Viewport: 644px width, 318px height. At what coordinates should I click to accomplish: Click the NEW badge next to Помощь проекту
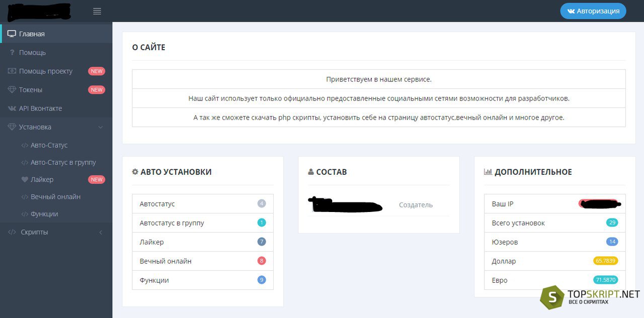click(97, 71)
